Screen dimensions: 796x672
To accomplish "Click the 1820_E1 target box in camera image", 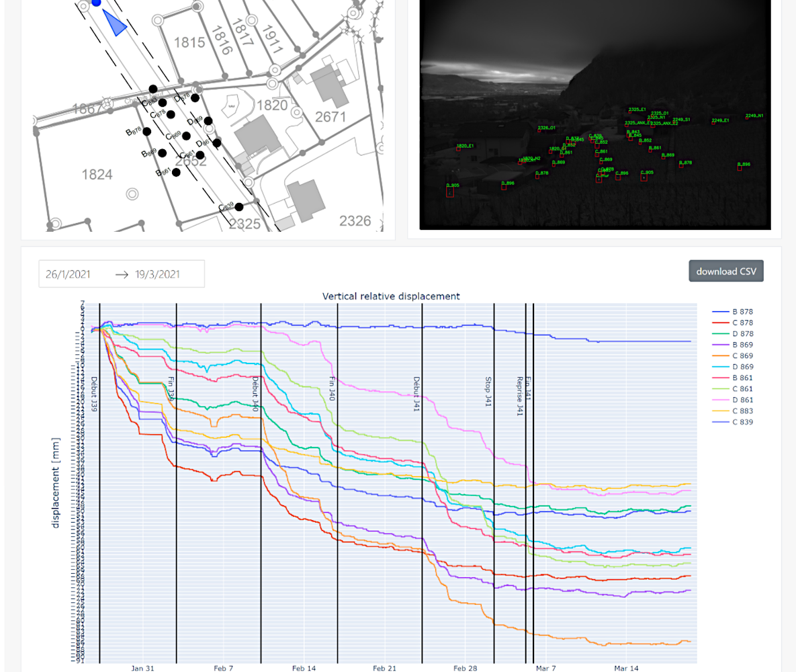I will (458, 149).
